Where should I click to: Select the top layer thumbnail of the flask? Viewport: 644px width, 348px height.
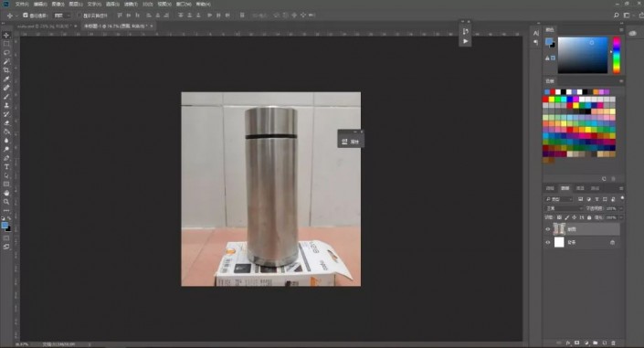[x=559, y=229]
